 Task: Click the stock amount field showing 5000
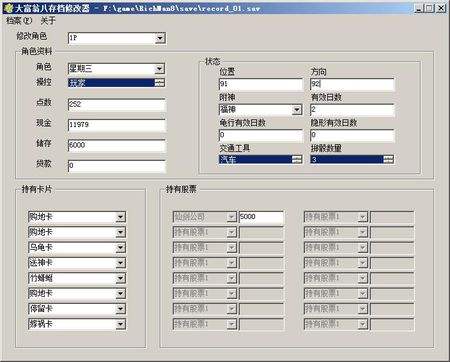click(x=261, y=217)
